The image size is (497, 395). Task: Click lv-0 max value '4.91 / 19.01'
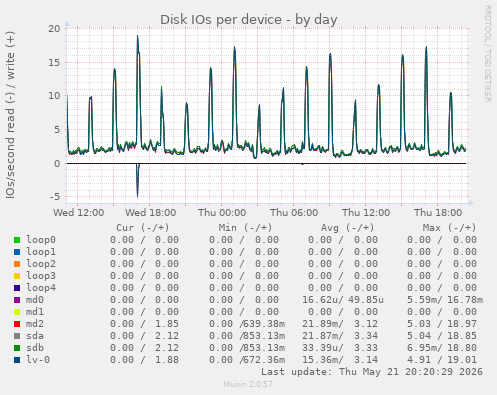(442, 360)
